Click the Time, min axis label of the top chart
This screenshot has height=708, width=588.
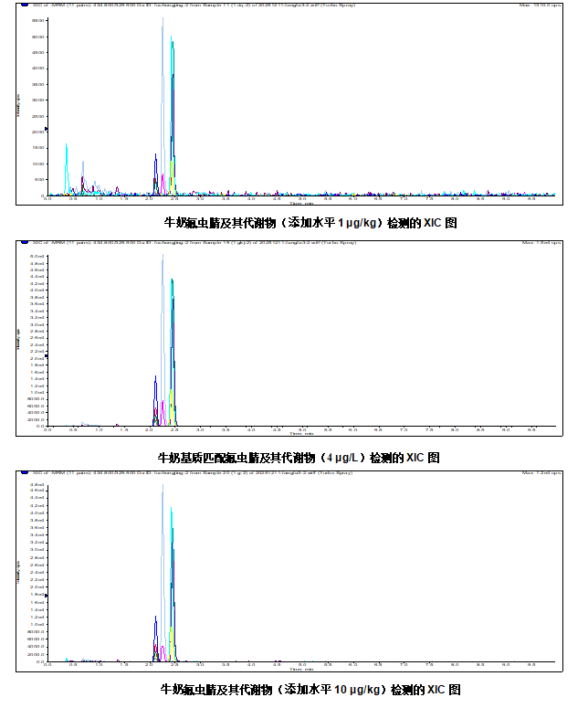coord(301,203)
